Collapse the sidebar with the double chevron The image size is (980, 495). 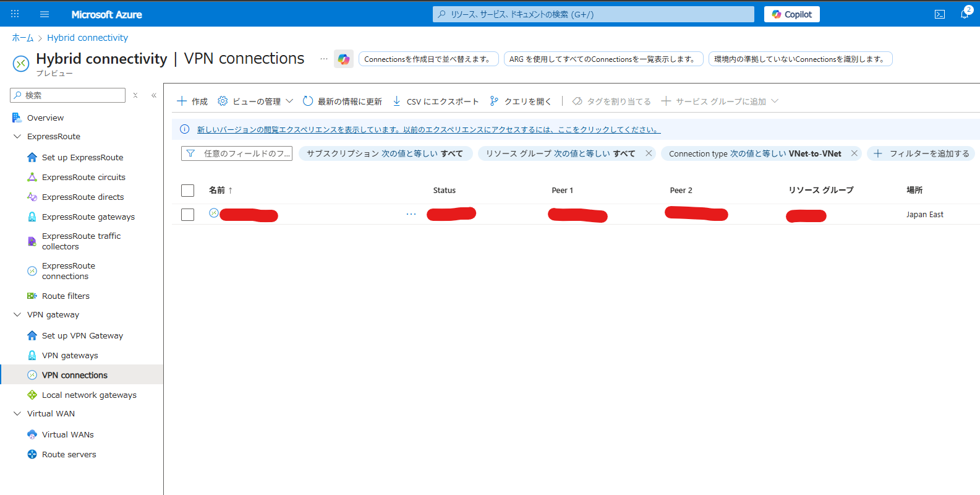point(153,95)
